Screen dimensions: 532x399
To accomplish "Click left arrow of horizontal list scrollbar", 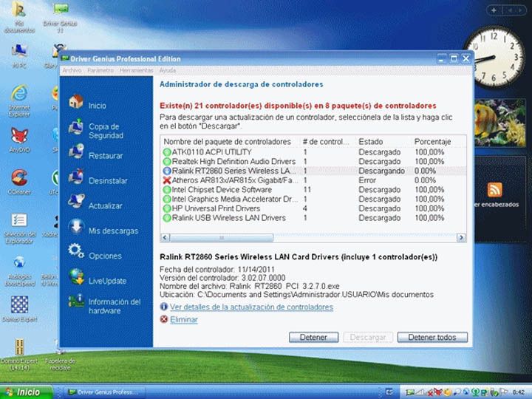I will pos(166,237).
